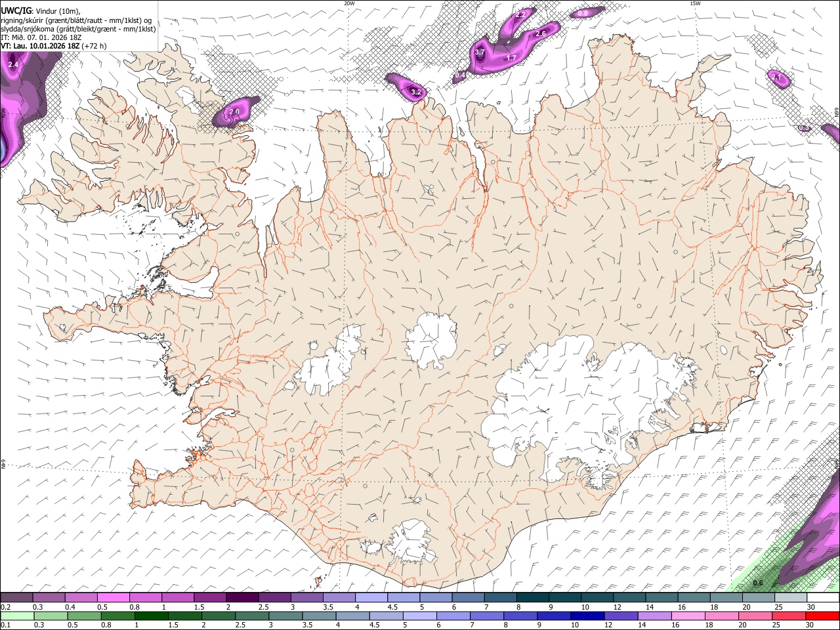The image size is (840, 630).
Task: Click the 2.0 snowfall value over the Westfjords
Action: (x=234, y=112)
